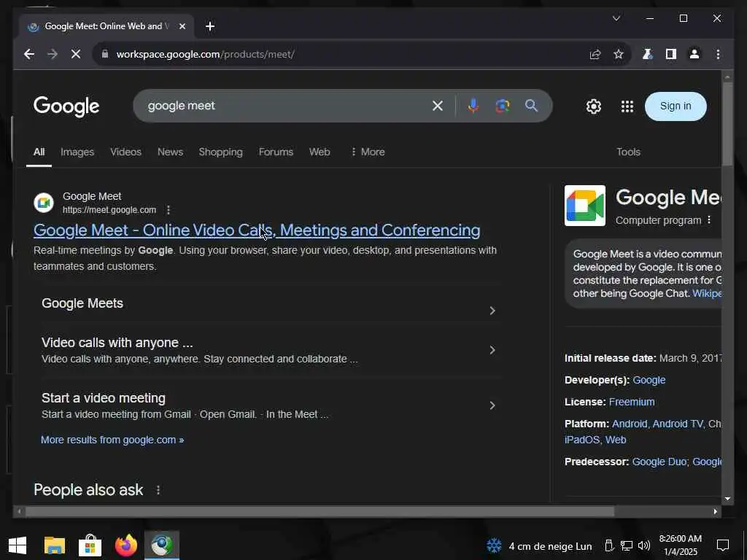Viewport: 747px width, 560px height.
Task: Open File Explorer from taskbar
Action: [x=54, y=545]
